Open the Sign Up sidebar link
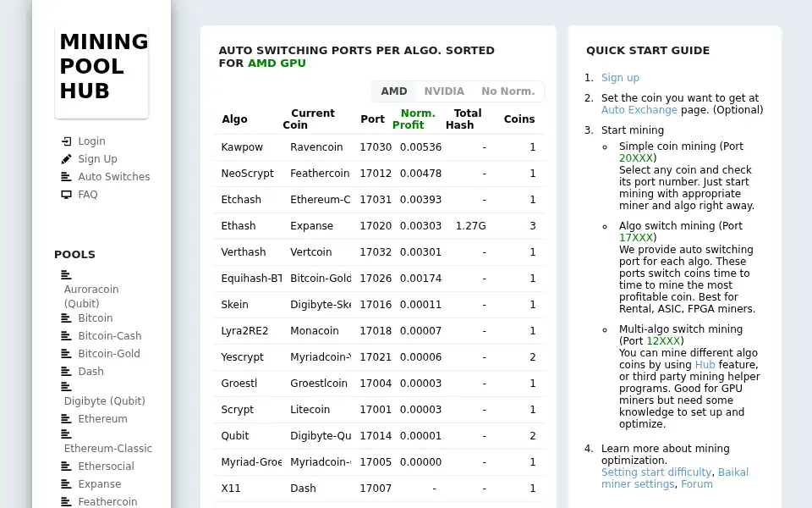Image resolution: width=812 pixels, height=508 pixels. tap(97, 158)
